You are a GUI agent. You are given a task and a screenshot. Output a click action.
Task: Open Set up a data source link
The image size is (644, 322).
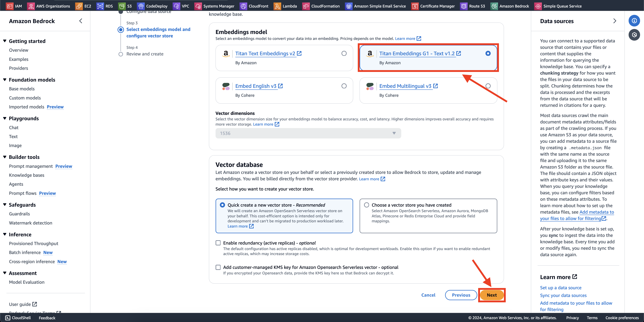[561, 287]
